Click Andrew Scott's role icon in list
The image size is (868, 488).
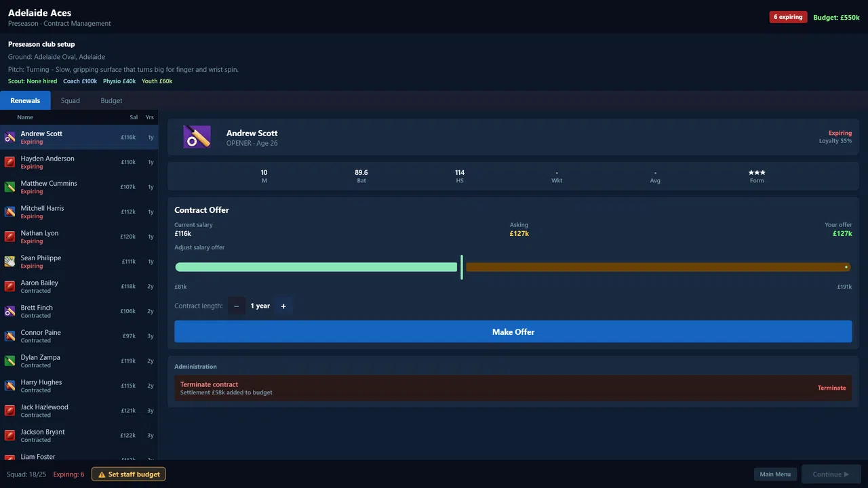click(x=10, y=137)
